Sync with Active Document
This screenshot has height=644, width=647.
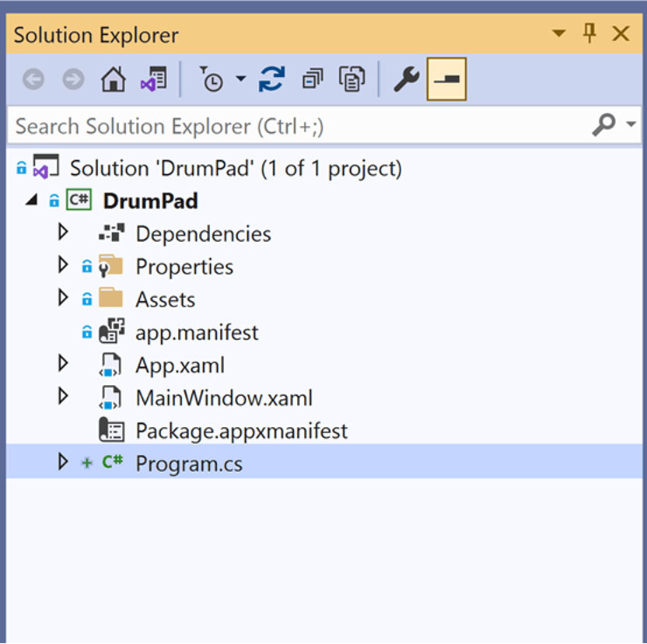click(x=271, y=79)
